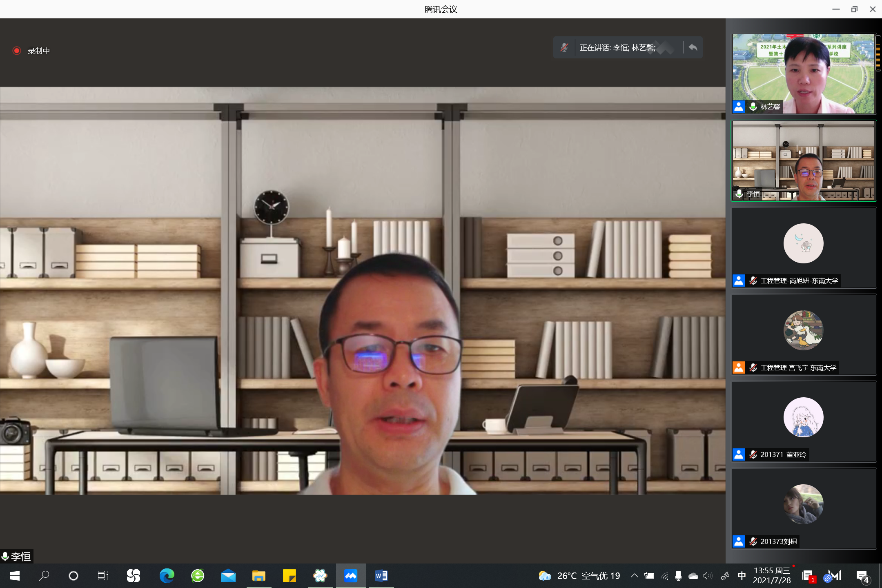Viewport: 882px width, 588px height.
Task: Click microphone icon on 李恒 thumbnail
Action: click(x=739, y=194)
